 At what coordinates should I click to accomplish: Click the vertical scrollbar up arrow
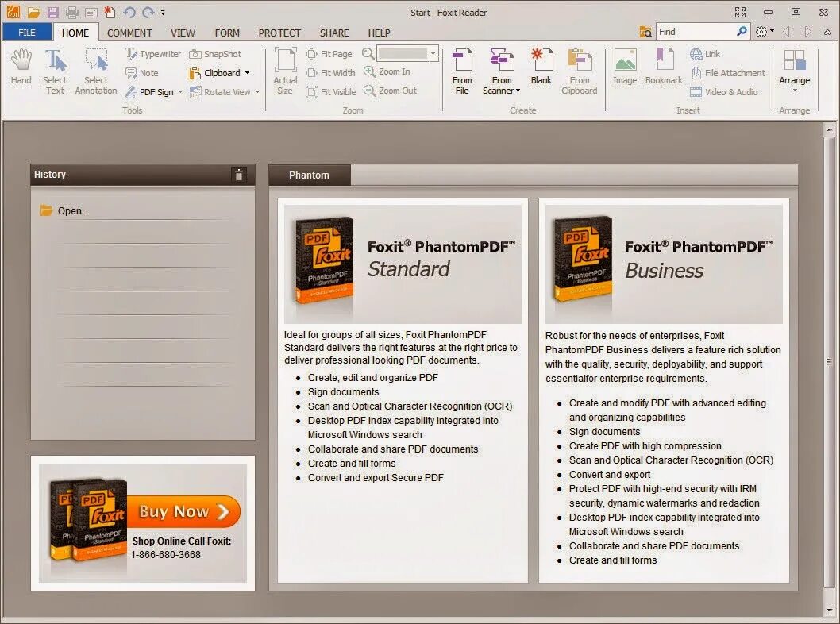(830, 129)
